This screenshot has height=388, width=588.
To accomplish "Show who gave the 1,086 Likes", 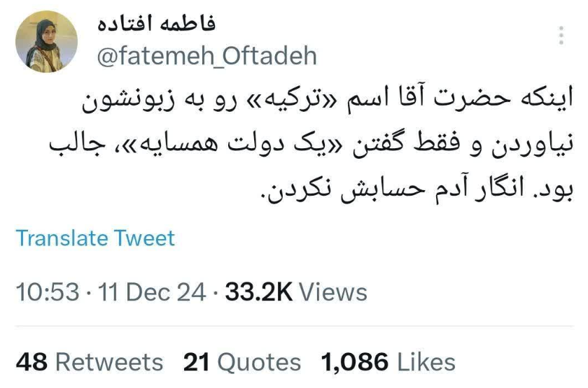I will 388,362.
